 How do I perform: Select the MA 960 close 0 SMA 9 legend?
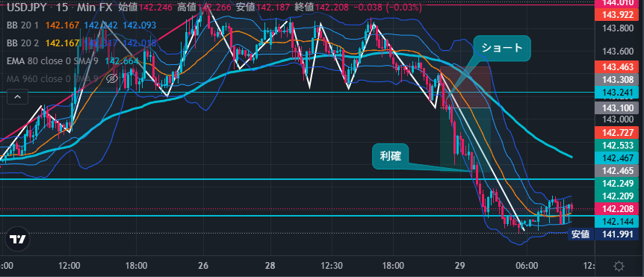click(x=52, y=78)
